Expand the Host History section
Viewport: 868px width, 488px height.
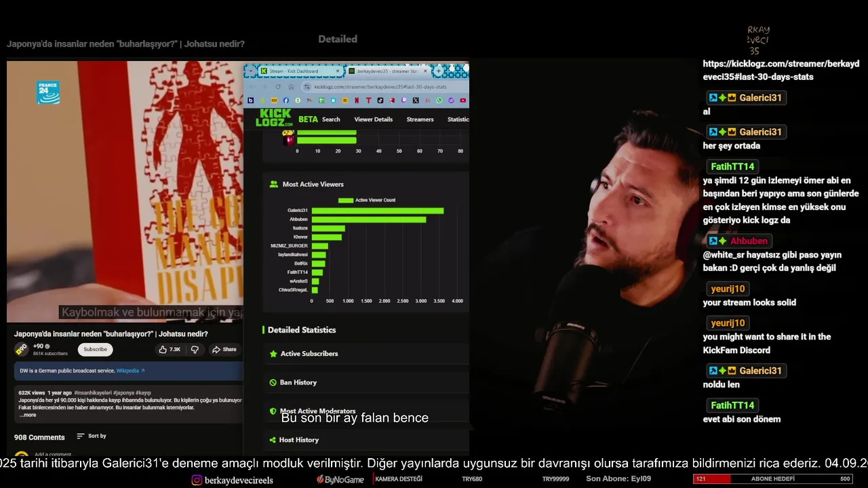[x=366, y=440]
